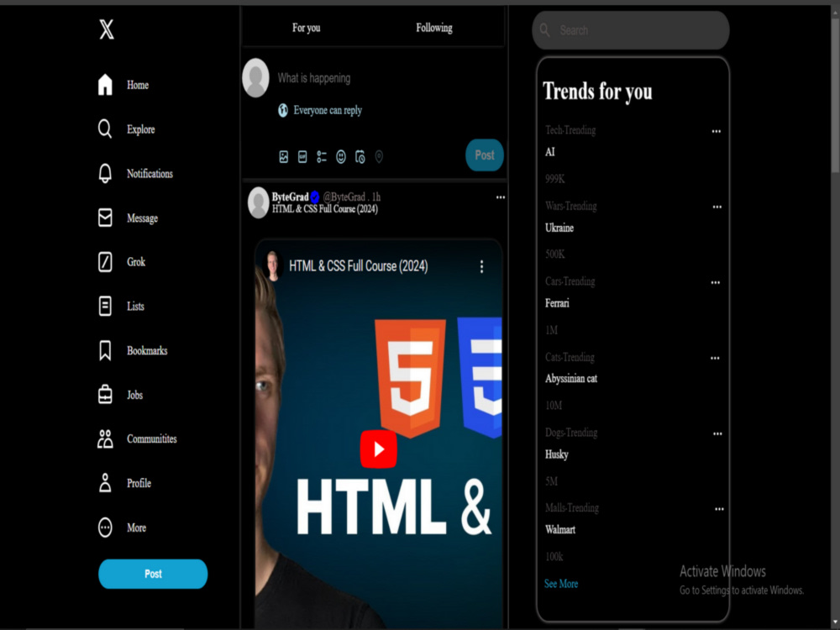Open the ByteGrad post's three-dot menu
840x630 pixels.
pos(501,197)
